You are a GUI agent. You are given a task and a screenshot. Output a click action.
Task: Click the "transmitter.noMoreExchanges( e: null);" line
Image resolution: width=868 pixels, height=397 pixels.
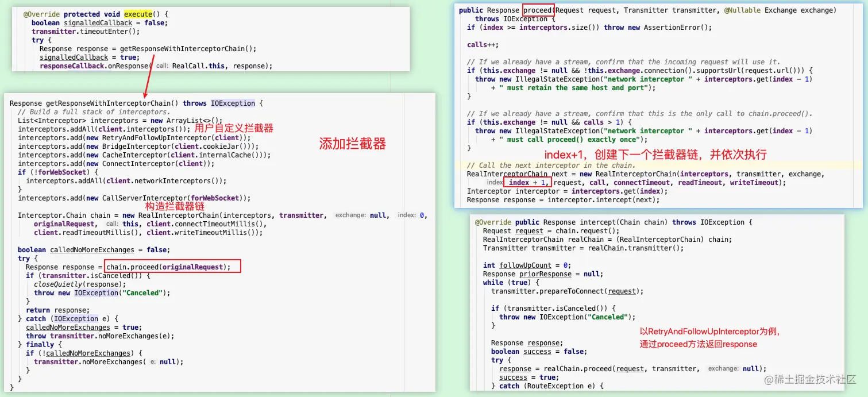109,361
